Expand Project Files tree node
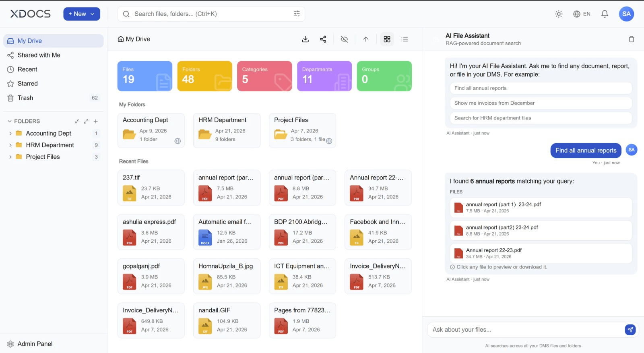The image size is (644, 353). coord(10,157)
